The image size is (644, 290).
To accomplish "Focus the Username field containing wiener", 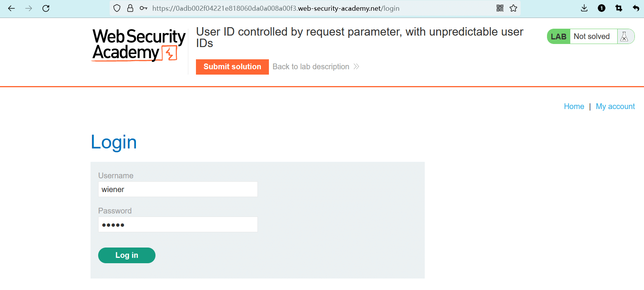I will point(178,189).
